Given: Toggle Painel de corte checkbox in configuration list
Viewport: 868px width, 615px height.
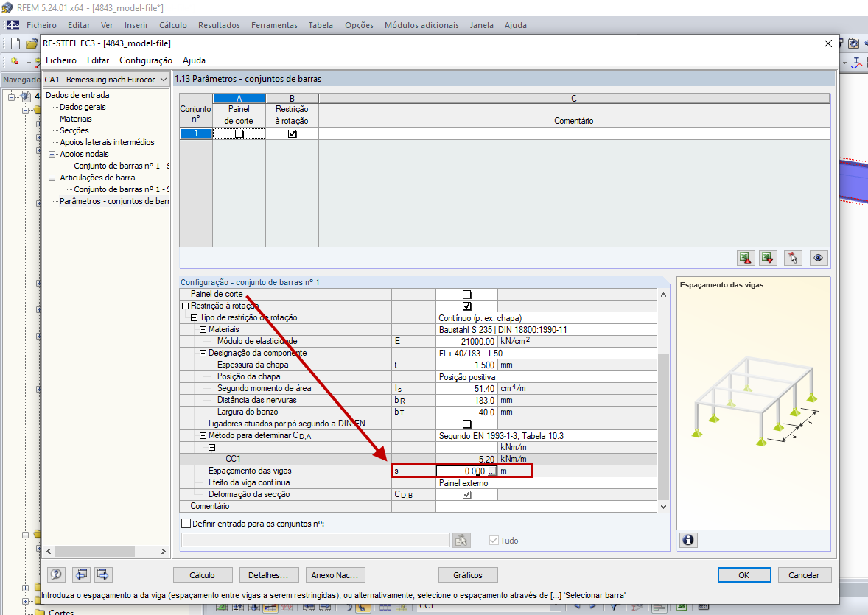Looking at the screenshot, I should point(466,295).
